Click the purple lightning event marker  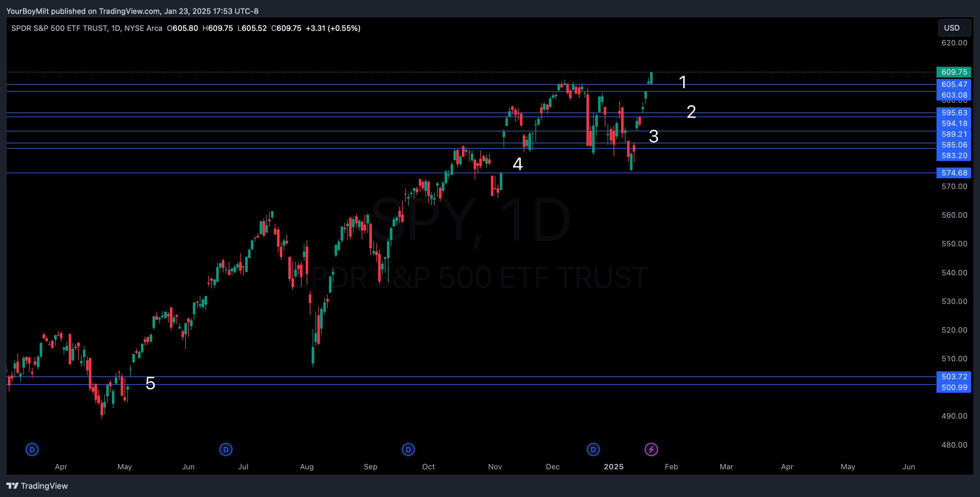(651, 449)
